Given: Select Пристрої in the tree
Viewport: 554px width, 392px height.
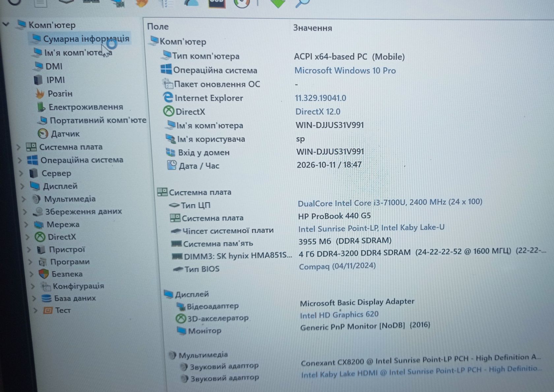Looking at the screenshot, I should [x=67, y=249].
